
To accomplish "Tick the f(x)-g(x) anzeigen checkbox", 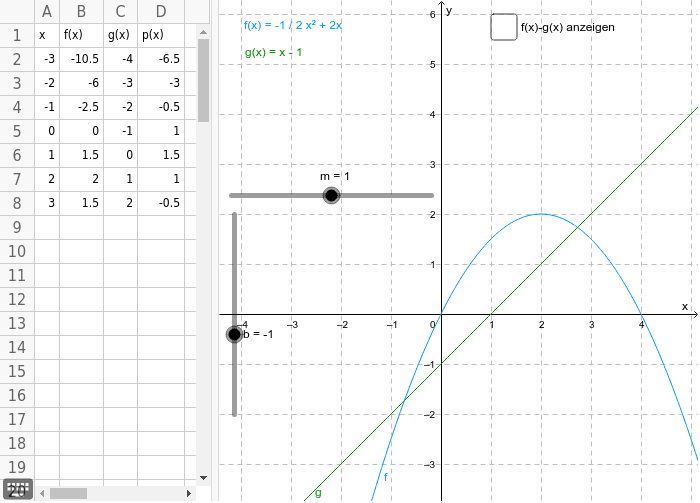I will coord(504,27).
